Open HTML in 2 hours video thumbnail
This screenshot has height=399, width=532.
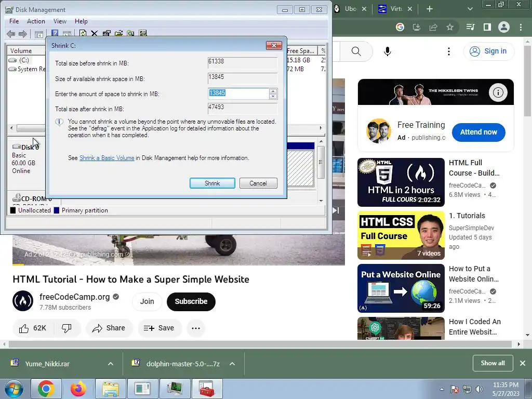[401, 182]
